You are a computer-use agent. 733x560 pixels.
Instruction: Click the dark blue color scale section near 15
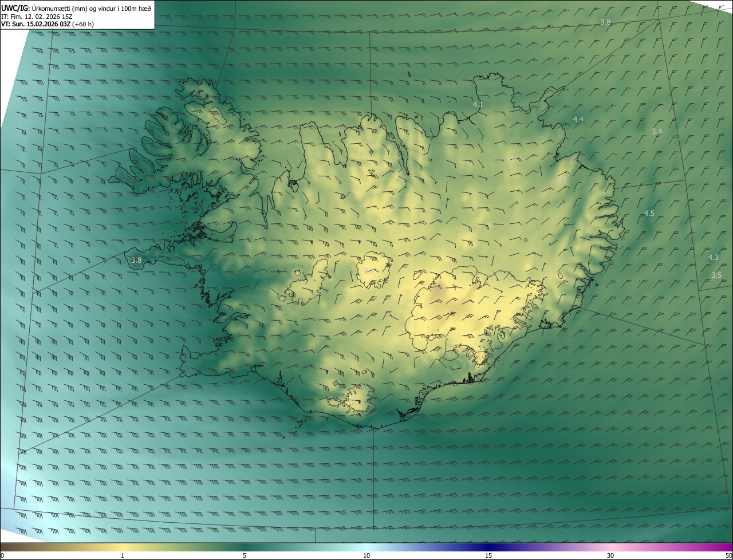[488, 547]
